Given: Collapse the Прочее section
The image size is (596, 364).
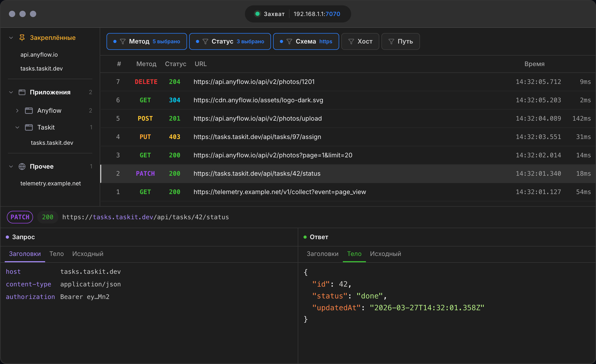Looking at the screenshot, I should click(x=11, y=167).
